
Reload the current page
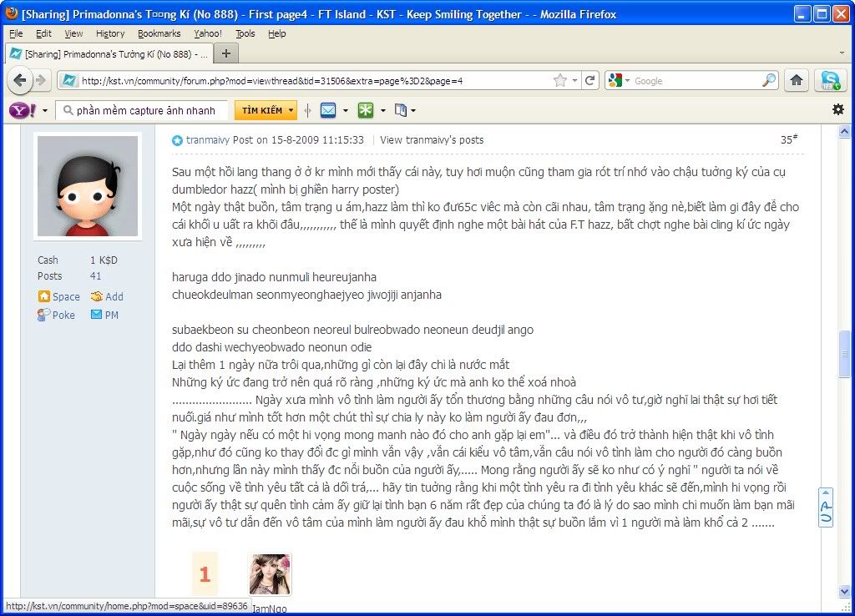click(589, 81)
